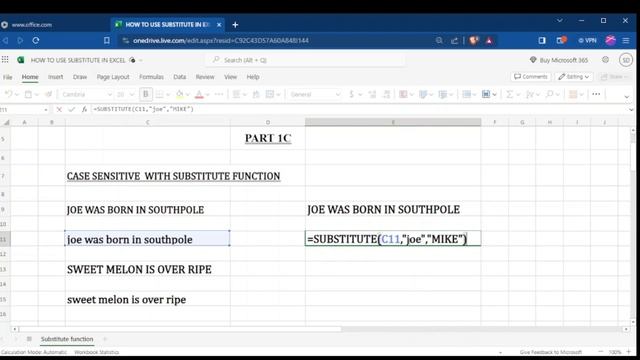Image resolution: width=640 pixels, height=360 pixels.
Task: Click the Format cells icon
Action: (x=486, y=94)
